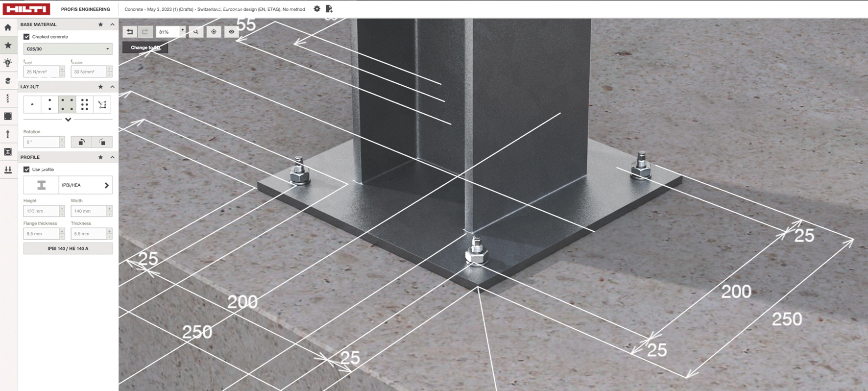
Task: Open the Home sidebar icon
Action: 8,27
